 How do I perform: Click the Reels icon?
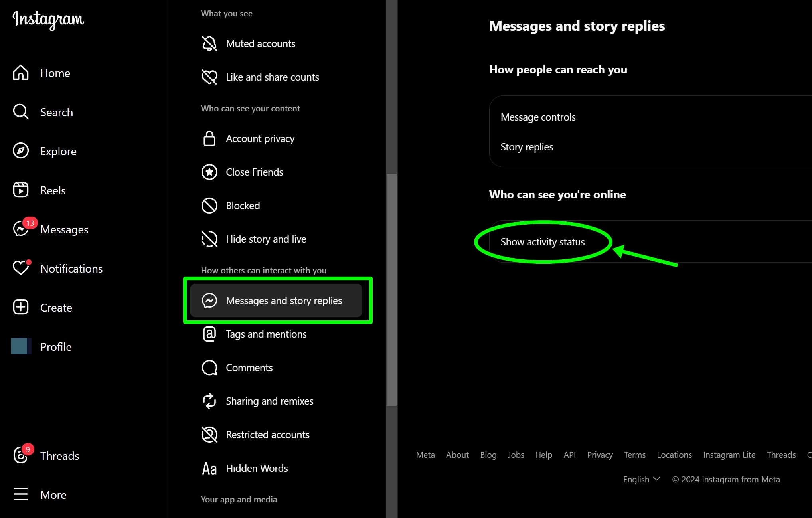(21, 190)
